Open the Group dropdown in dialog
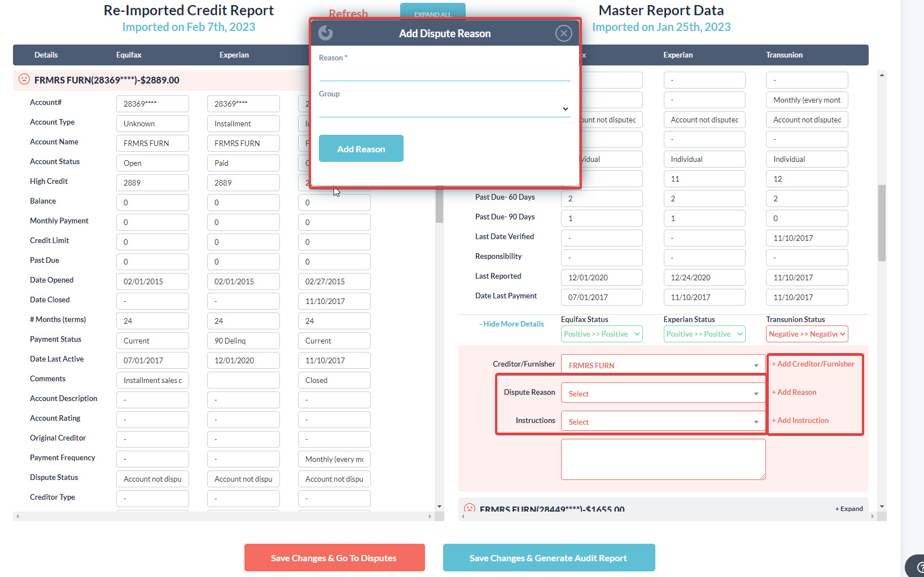Viewport: 924px width, 577px height. coord(444,109)
